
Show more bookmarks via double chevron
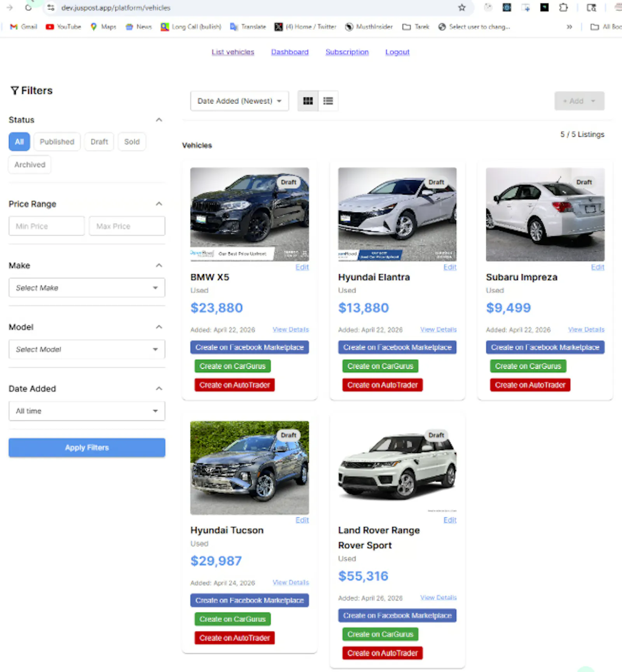tap(569, 27)
